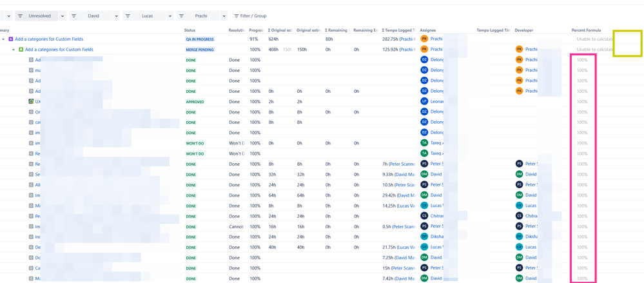This screenshot has width=644, height=283.
Task: Click the Percent Formula column header
Action: (586, 30)
